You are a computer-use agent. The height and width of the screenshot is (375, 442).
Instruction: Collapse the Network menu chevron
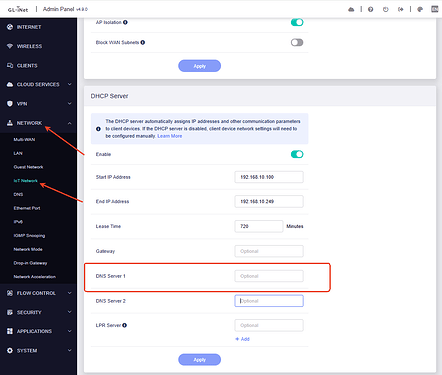[x=70, y=123]
